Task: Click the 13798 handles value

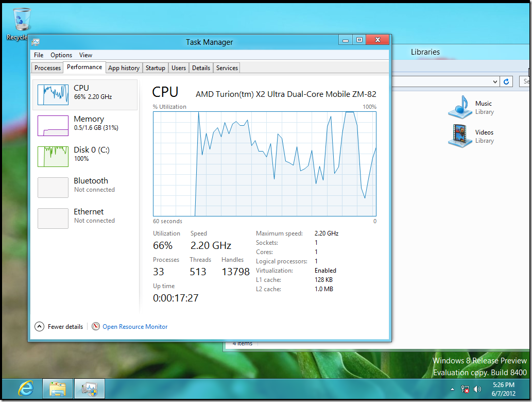Action: 235,272
